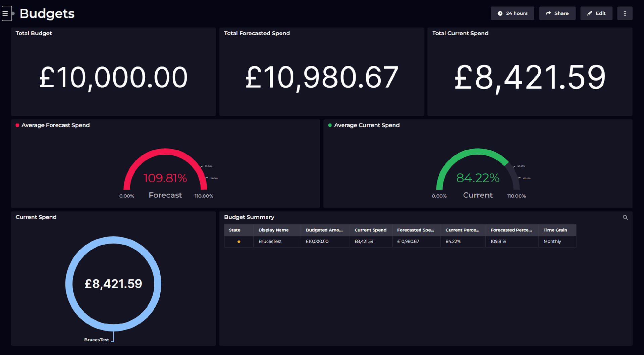Click the yellow state dot for BrucesTest
644x355 pixels.
click(238, 241)
